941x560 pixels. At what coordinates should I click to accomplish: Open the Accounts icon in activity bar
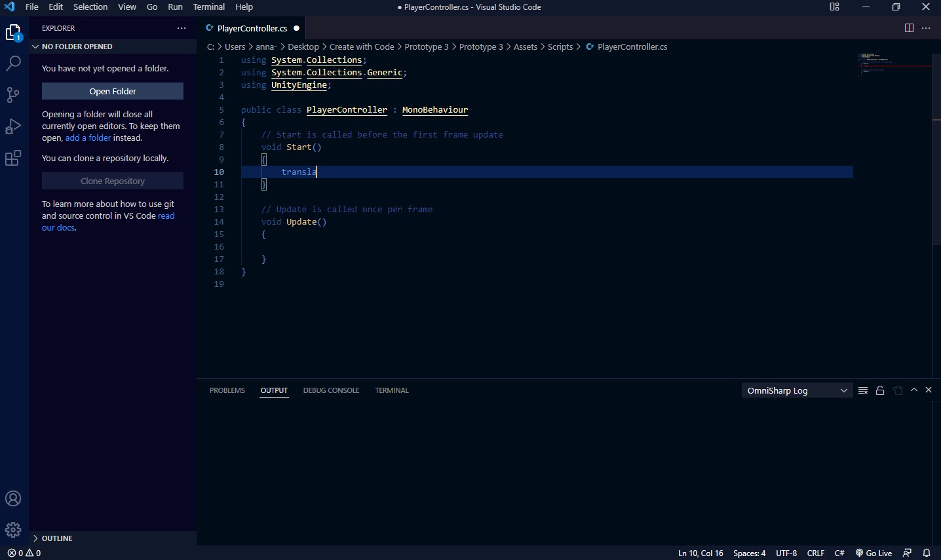click(14, 498)
